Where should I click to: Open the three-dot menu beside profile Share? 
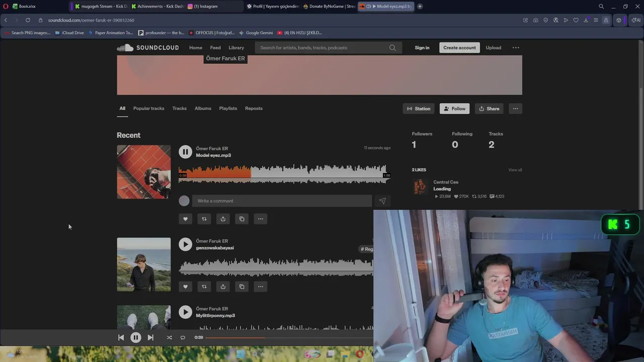(515, 109)
